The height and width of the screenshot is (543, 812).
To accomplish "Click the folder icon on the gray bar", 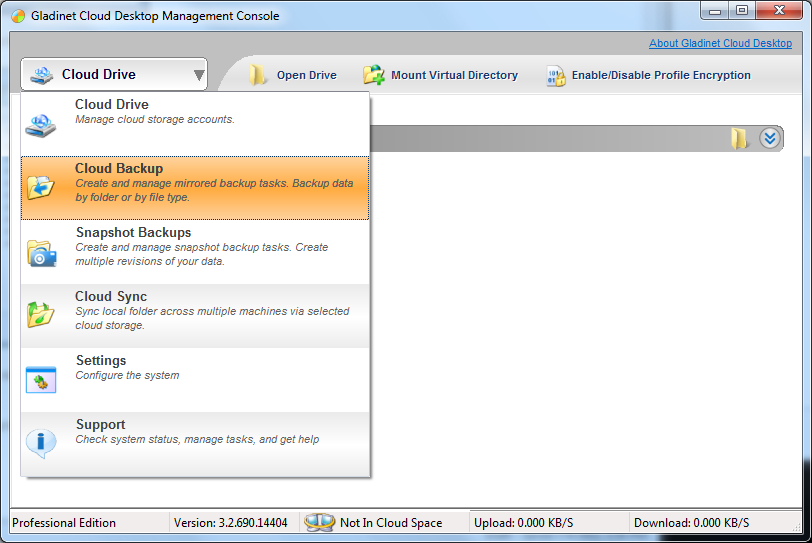I will coord(740,138).
